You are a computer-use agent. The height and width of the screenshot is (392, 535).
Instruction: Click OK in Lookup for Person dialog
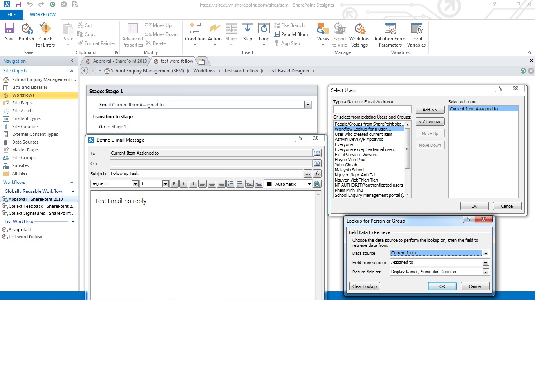pyautogui.click(x=442, y=286)
